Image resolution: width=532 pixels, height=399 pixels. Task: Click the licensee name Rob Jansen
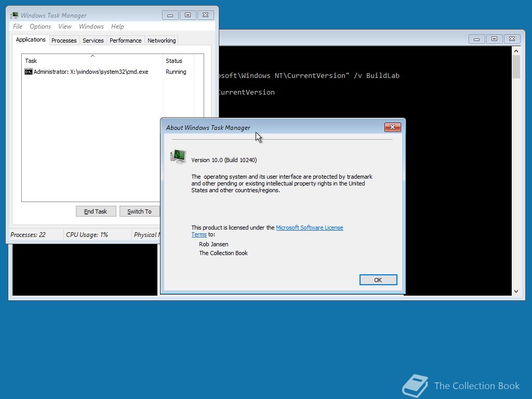coord(214,244)
